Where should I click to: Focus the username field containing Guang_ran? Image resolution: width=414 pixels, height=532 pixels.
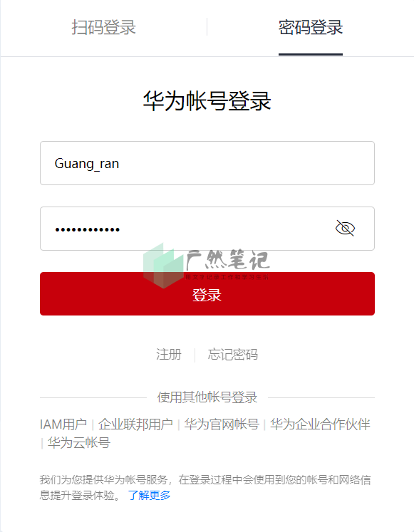tap(207, 163)
